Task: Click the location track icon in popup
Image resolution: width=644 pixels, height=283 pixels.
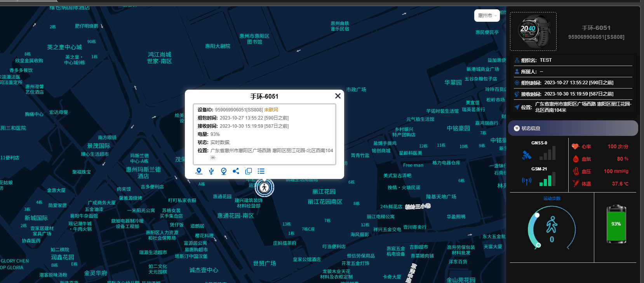Action: pos(199,171)
